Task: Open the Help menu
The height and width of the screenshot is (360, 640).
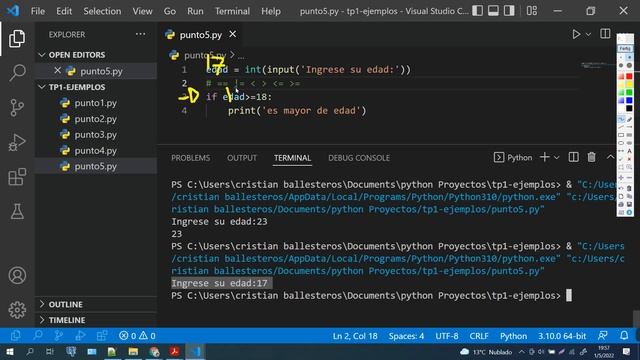Action: click(271, 11)
